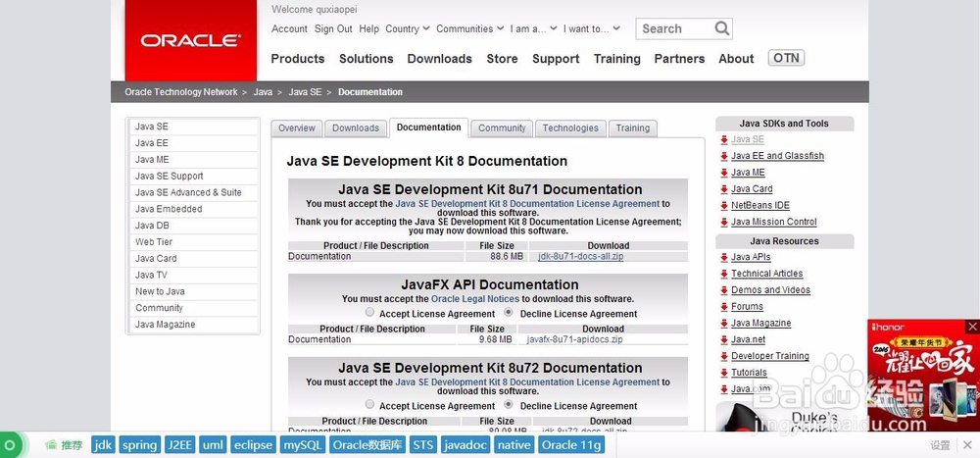Open the Downloads main menu
The image size is (980, 458).
pos(439,59)
